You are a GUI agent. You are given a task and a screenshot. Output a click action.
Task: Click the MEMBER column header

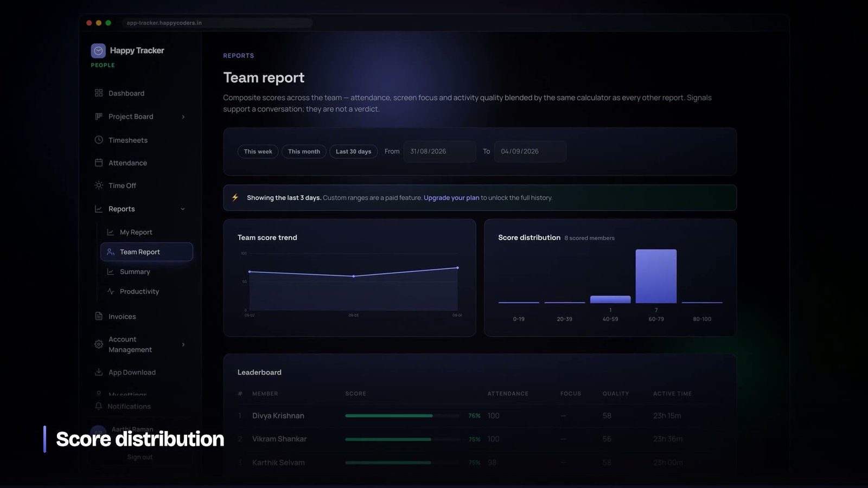[265, 394]
